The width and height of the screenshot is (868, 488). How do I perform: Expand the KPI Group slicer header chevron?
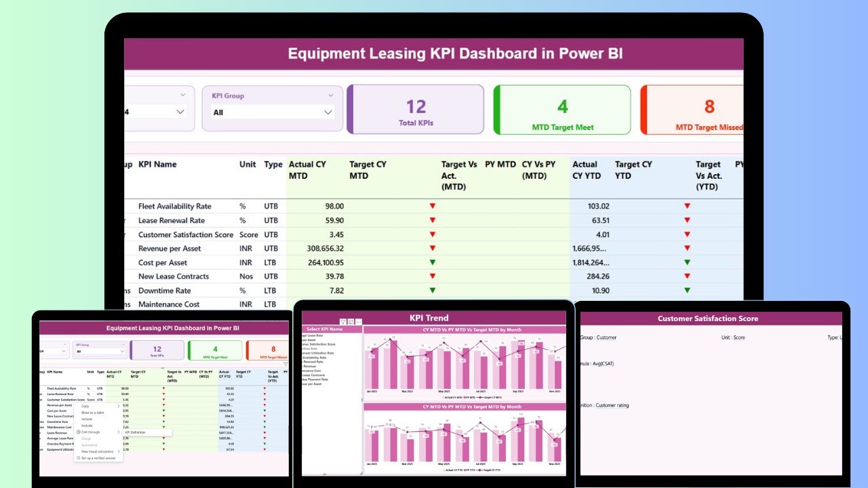pyautogui.click(x=331, y=96)
